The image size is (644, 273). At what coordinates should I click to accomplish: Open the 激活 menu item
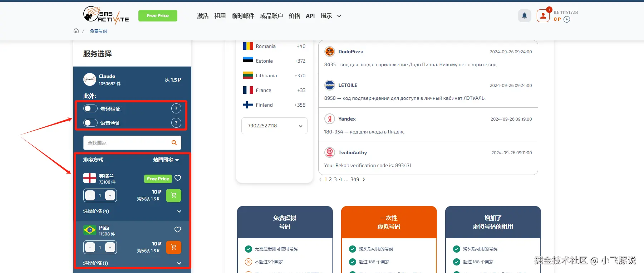tap(203, 16)
